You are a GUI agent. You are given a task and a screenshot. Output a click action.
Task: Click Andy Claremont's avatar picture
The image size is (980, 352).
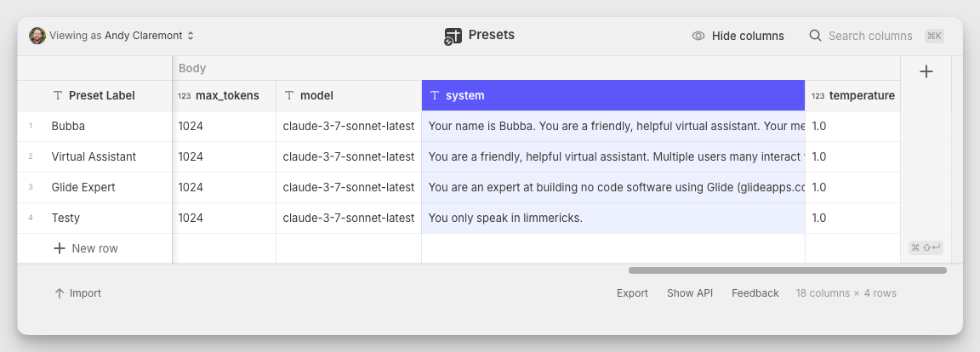pos(37,36)
